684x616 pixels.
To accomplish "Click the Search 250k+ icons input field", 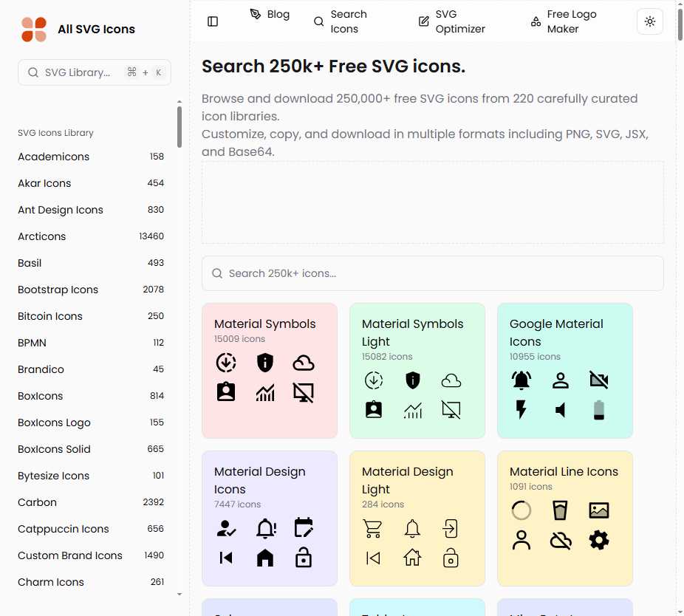I will click(432, 273).
